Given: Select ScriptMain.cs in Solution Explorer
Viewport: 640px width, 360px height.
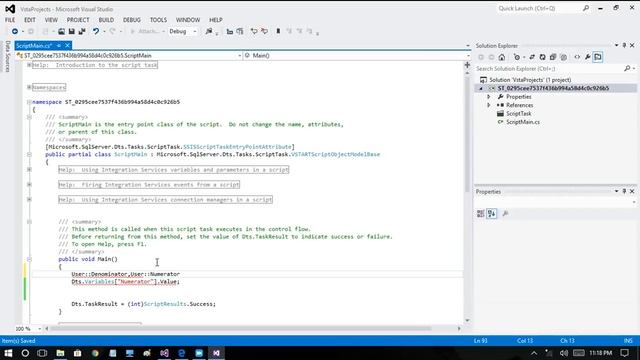Looking at the screenshot, I should point(523,122).
